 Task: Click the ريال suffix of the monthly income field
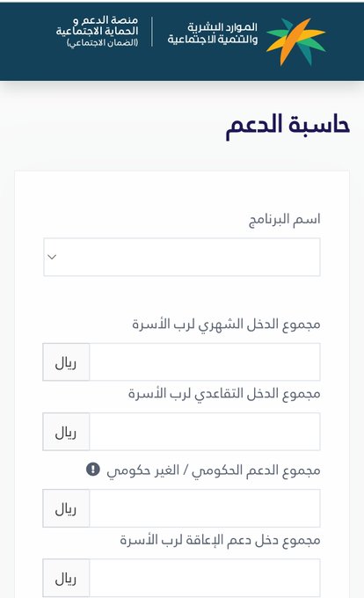(x=66, y=362)
